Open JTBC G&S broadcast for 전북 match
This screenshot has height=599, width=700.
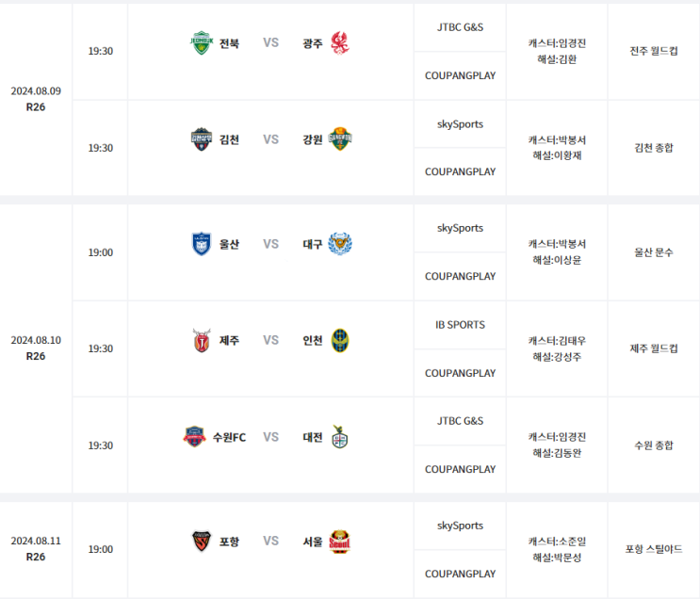pyautogui.click(x=460, y=27)
